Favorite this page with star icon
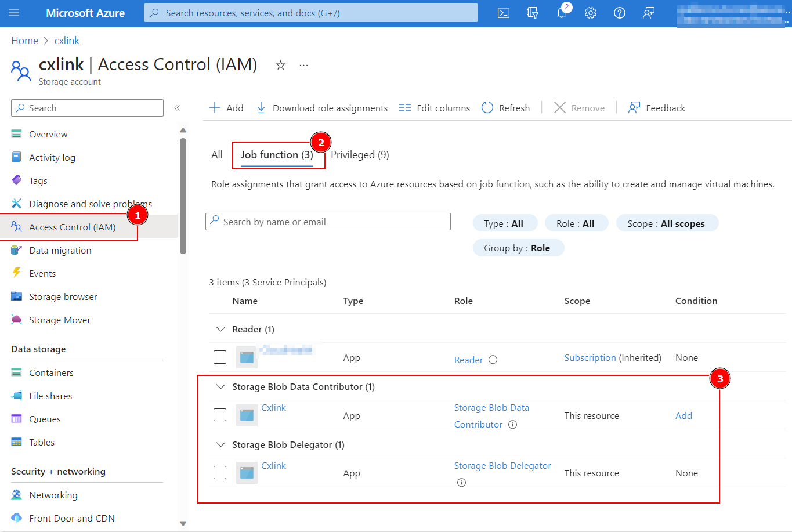Viewport: 792px width, 532px height. click(281, 65)
